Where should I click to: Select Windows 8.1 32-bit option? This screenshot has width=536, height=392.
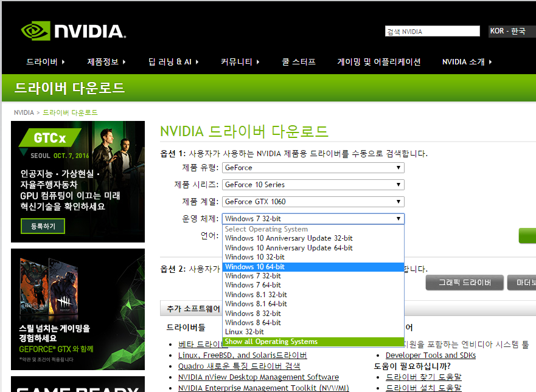[313, 295]
